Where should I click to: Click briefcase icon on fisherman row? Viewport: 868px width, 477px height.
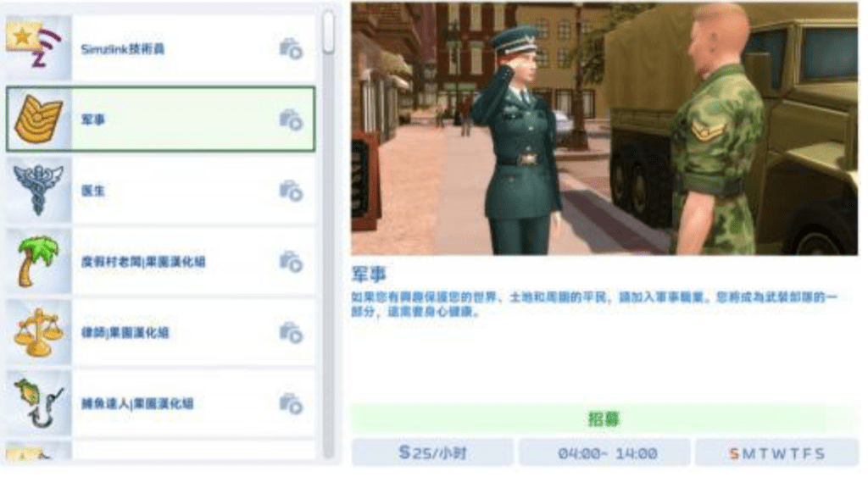tap(291, 402)
